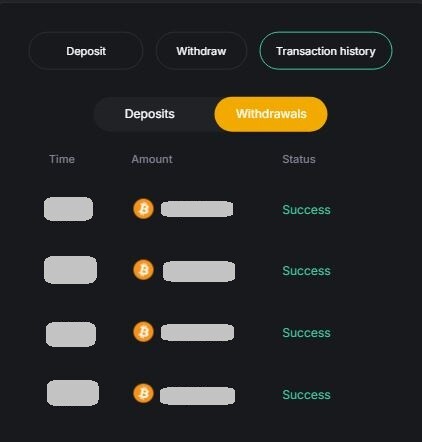
Task: Click the fourth row Success status
Action: pyautogui.click(x=306, y=395)
